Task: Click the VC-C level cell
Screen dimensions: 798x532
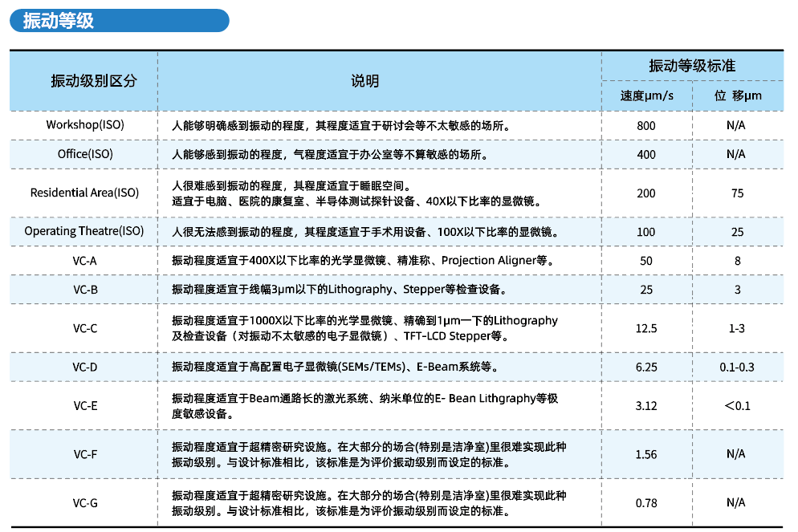Action: tap(85, 328)
